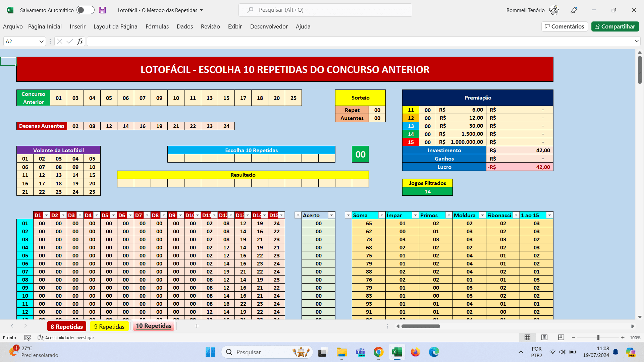
Task: Select the Page Break Preview icon
Action: (561, 337)
